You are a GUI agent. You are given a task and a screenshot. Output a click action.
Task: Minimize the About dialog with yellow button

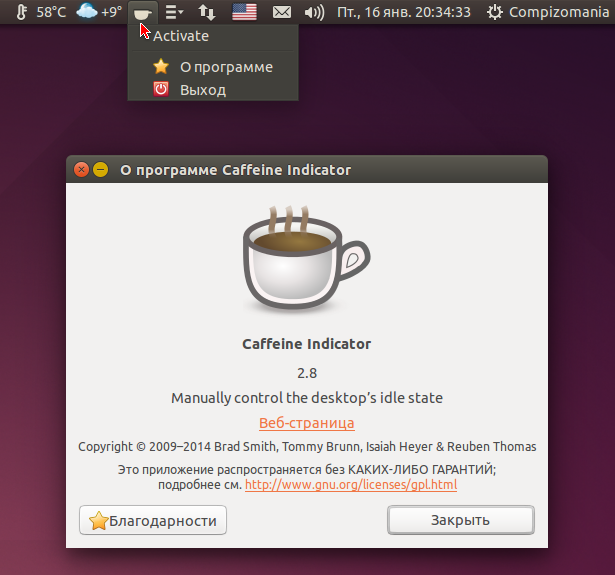100,170
